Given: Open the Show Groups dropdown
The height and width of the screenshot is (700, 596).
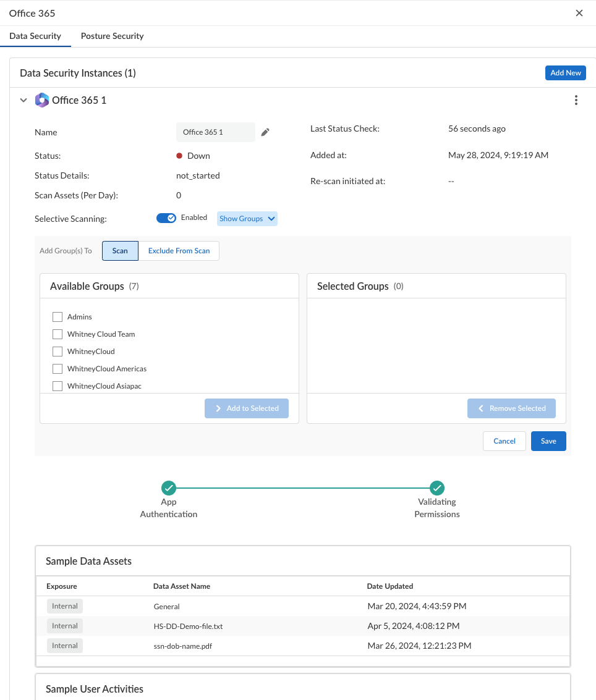Looking at the screenshot, I should 247,219.
